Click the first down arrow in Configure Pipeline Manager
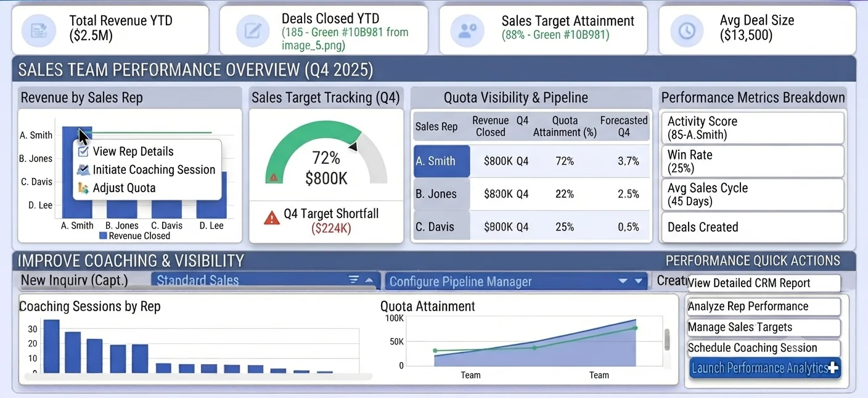The image size is (868, 398). (623, 282)
